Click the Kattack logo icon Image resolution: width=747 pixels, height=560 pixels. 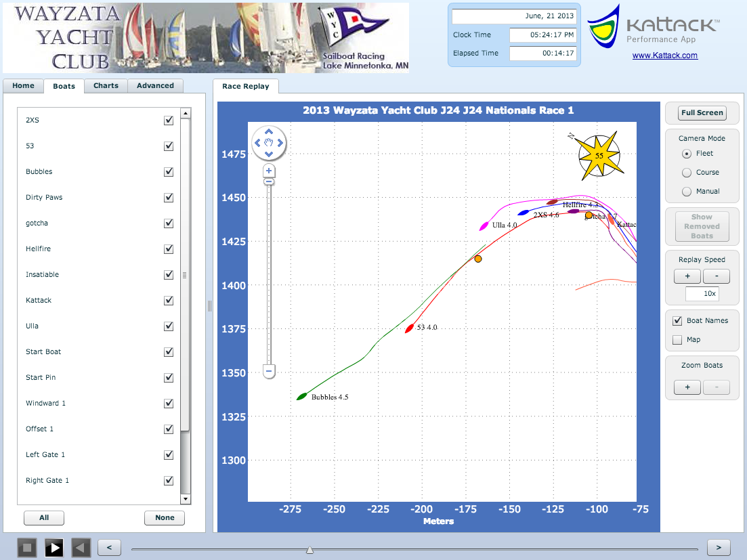click(x=603, y=26)
